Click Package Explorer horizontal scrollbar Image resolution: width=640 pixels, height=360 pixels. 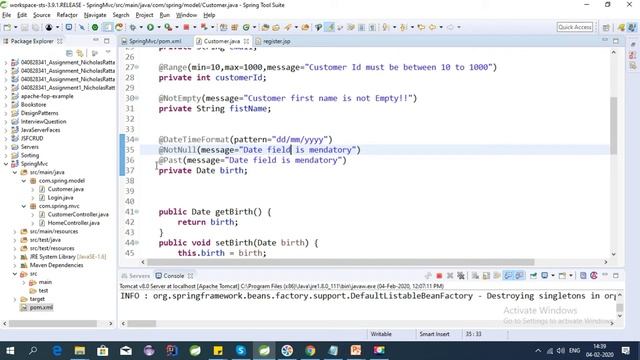[x=53, y=324]
